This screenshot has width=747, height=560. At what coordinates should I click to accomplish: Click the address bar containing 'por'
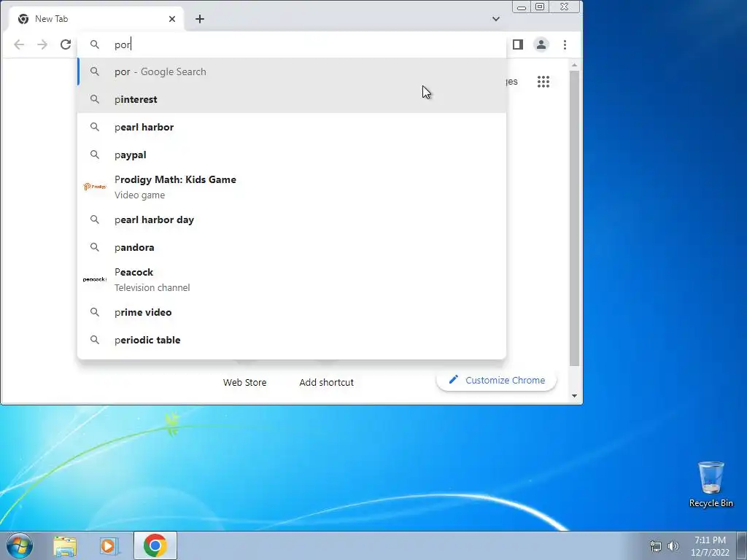pos(292,44)
